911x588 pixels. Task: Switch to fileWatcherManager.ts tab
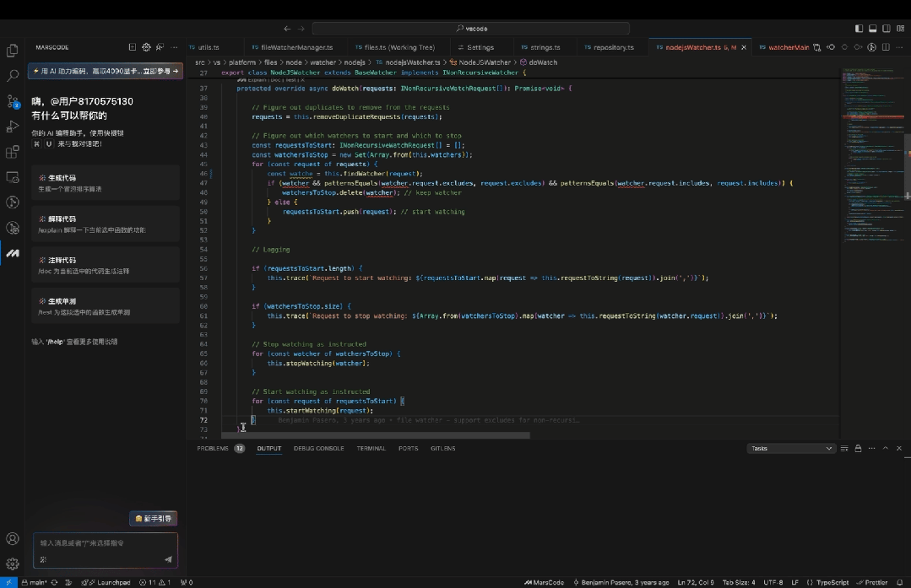click(x=297, y=47)
